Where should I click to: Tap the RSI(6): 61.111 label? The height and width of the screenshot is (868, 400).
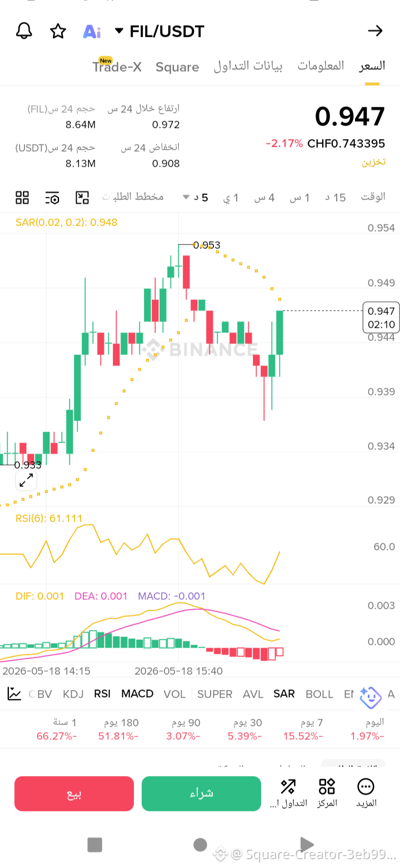pos(49,518)
